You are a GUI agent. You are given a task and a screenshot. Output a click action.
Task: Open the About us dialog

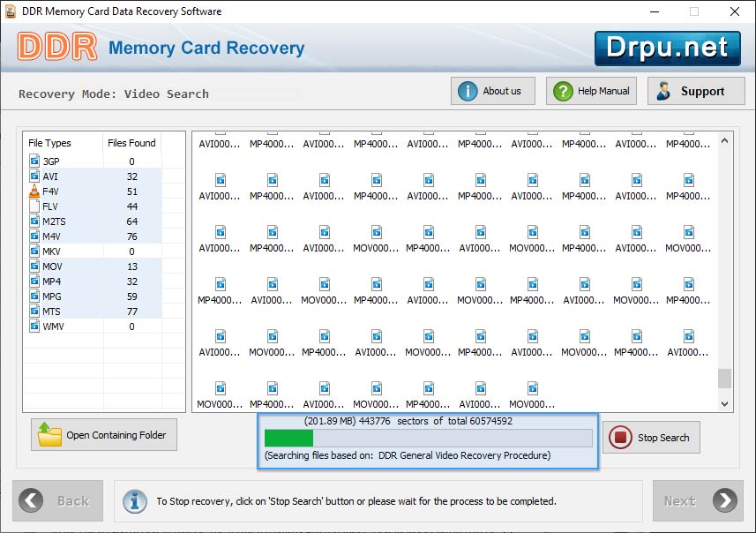pyautogui.click(x=493, y=91)
